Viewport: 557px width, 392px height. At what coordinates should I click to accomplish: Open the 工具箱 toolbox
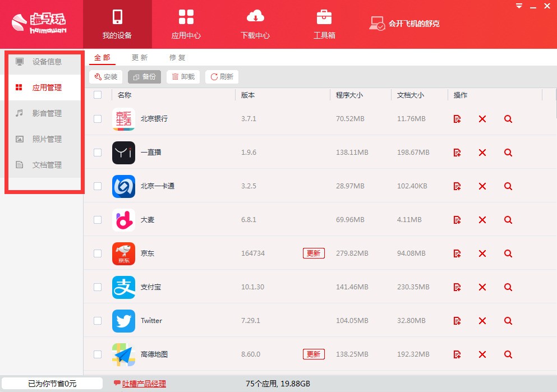[x=324, y=24]
